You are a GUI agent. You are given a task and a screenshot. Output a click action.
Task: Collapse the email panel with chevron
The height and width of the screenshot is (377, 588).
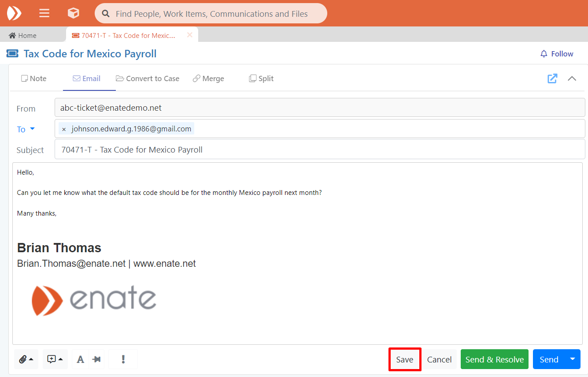572,78
